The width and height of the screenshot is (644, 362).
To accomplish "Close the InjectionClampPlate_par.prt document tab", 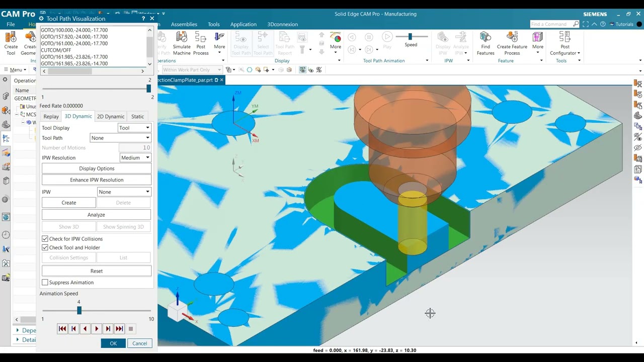I will [x=221, y=80].
